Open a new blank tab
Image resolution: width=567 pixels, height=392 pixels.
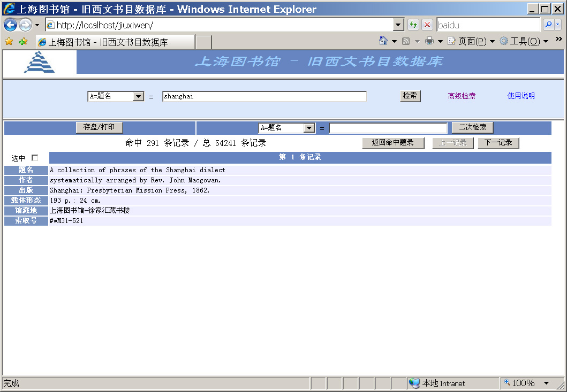[203, 42]
